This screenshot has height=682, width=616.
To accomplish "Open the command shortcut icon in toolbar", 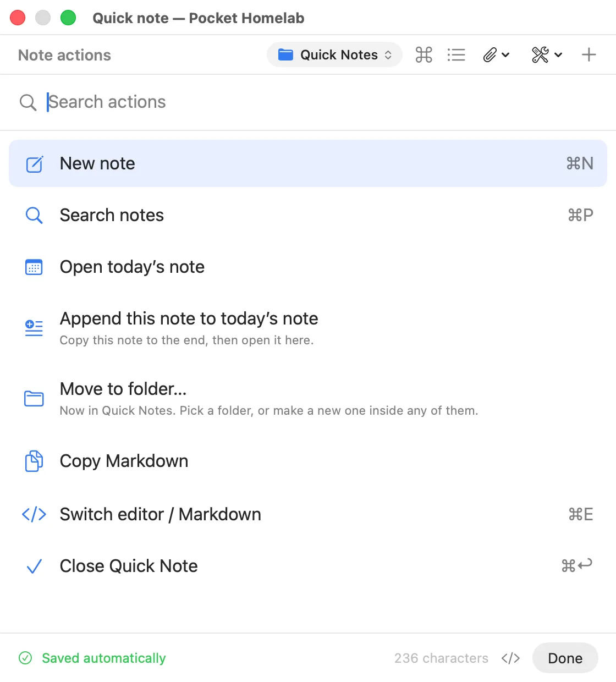I will coord(424,55).
